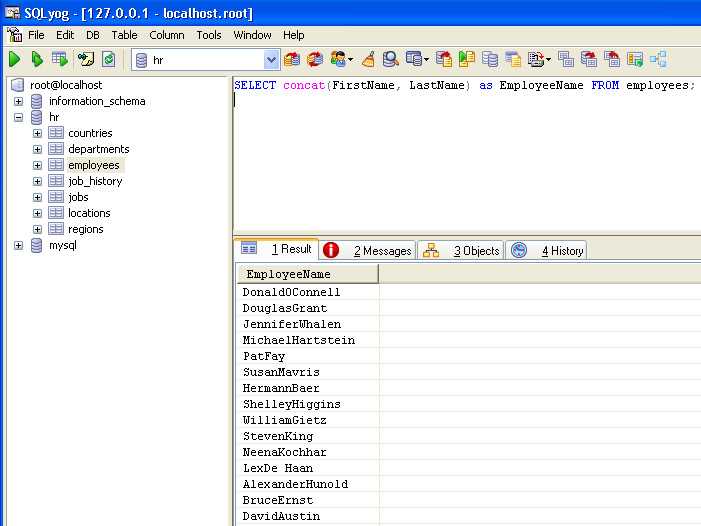The height and width of the screenshot is (526, 701).
Task: Open the Table menu
Action: coord(125,35)
